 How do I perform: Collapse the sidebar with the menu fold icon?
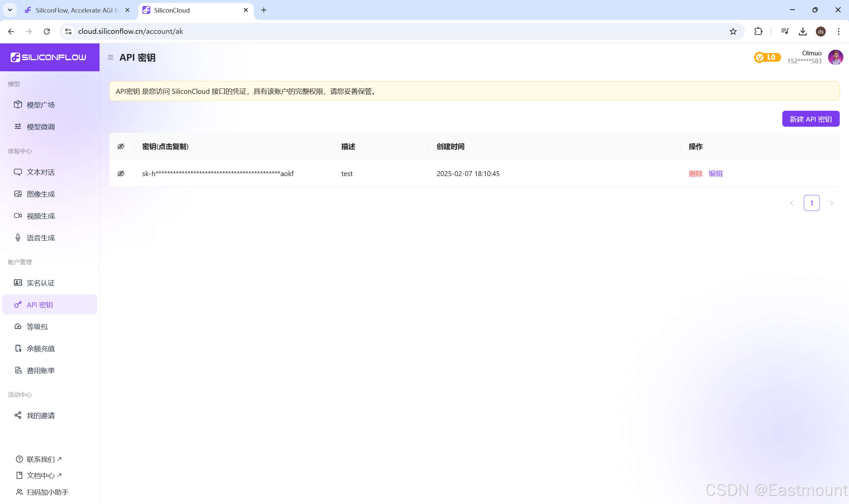tap(110, 57)
